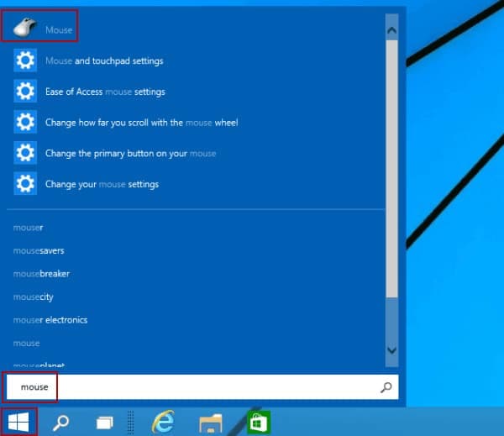Viewport: 504px width, 436px height.
Task: Select 'Mouse and touchpad settings' result
Action: tap(104, 60)
